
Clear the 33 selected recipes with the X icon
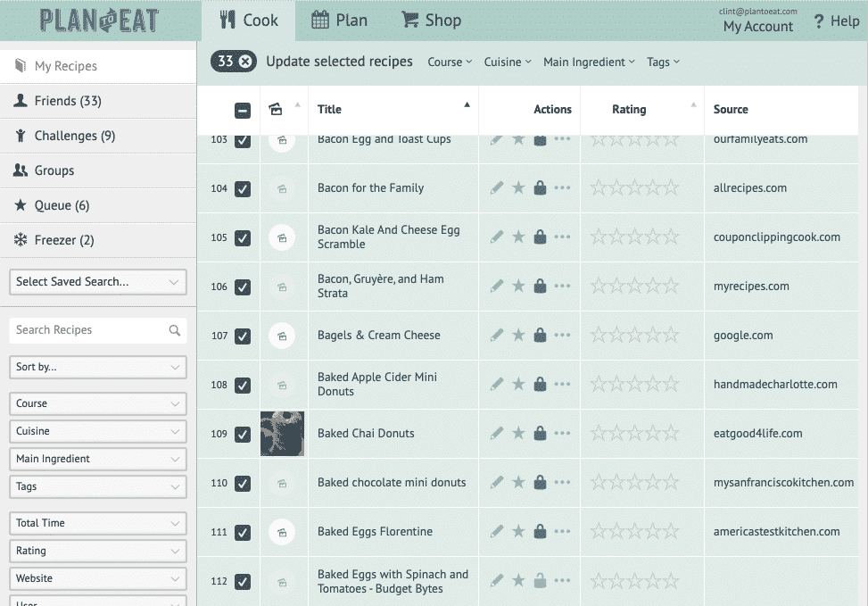click(245, 62)
